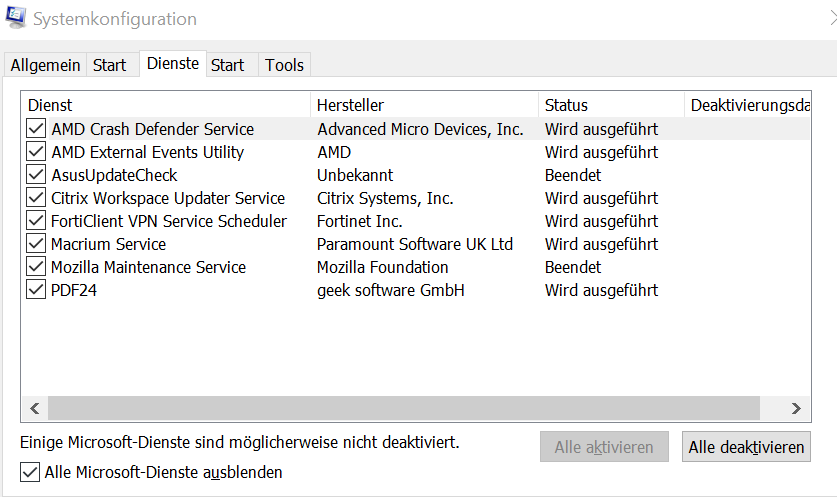
Task: Uncheck AMD External Events Utility checkbox
Action: pos(36,152)
